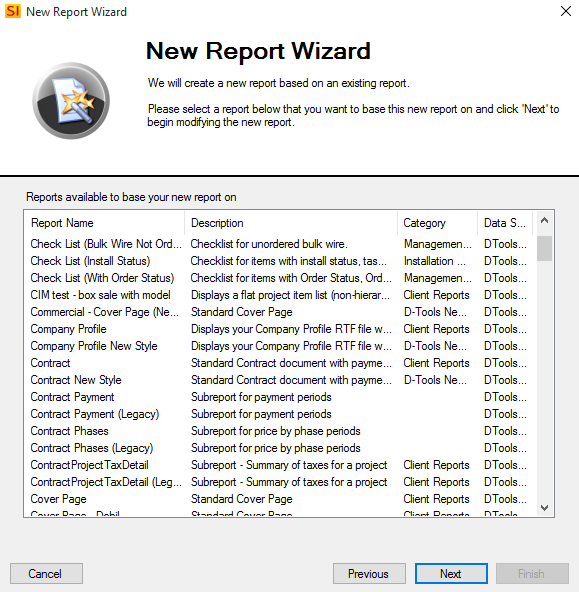Click the scroll up arrow of report list
The width and height of the screenshot is (579, 592).
[544, 221]
